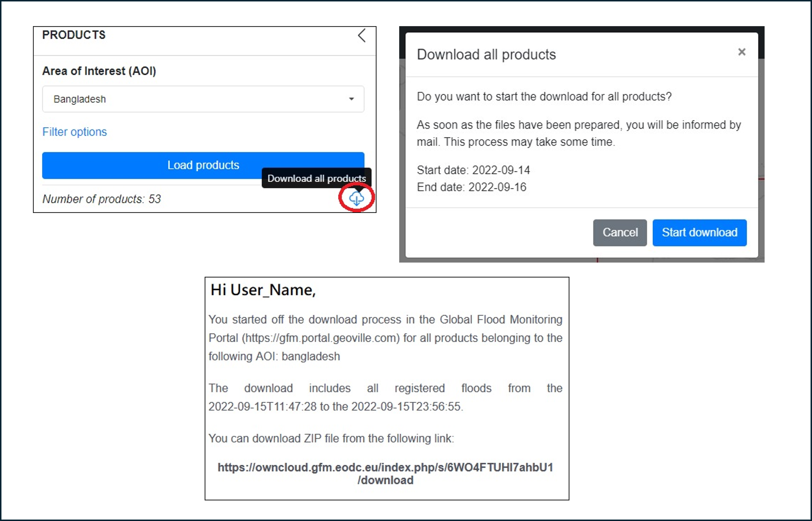Cancel the download all products request

[x=620, y=232]
